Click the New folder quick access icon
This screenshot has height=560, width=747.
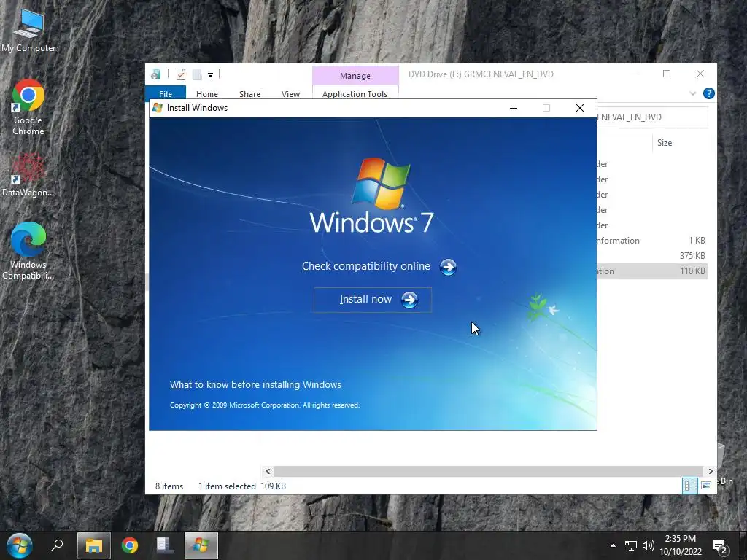pyautogui.click(x=197, y=74)
